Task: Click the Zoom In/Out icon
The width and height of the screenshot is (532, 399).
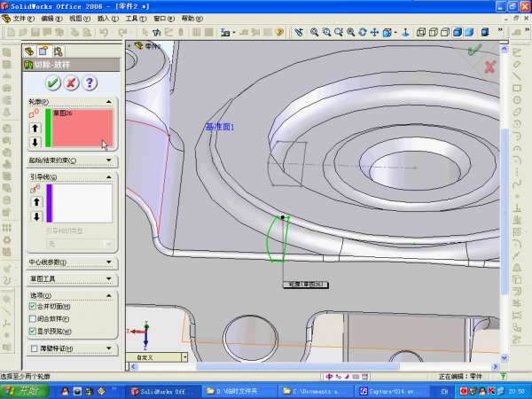Action: pyautogui.click(x=339, y=33)
